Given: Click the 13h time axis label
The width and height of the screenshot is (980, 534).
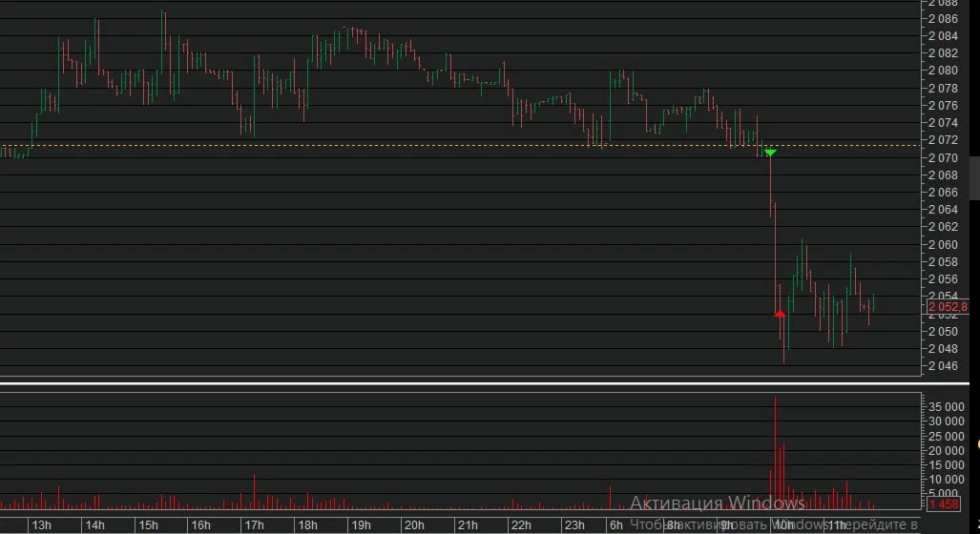Looking at the screenshot, I should (41, 524).
